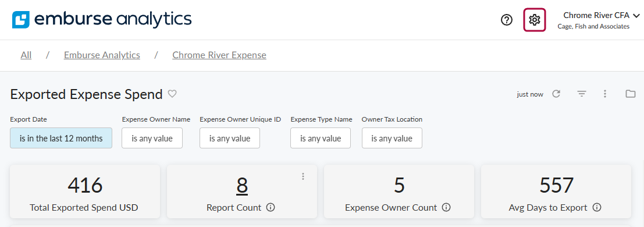The height and width of the screenshot is (227, 644).
Task: Open Owner Tax Location filter value
Action: pyautogui.click(x=392, y=138)
